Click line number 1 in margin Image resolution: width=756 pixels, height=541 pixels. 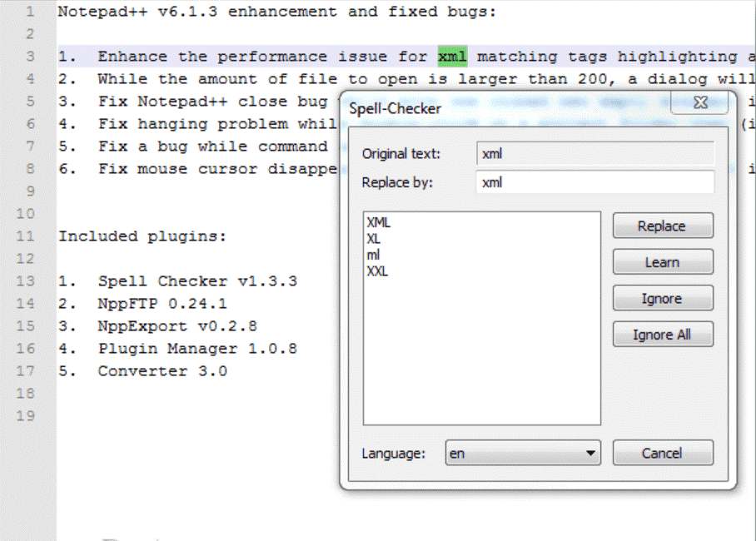point(30,11)
